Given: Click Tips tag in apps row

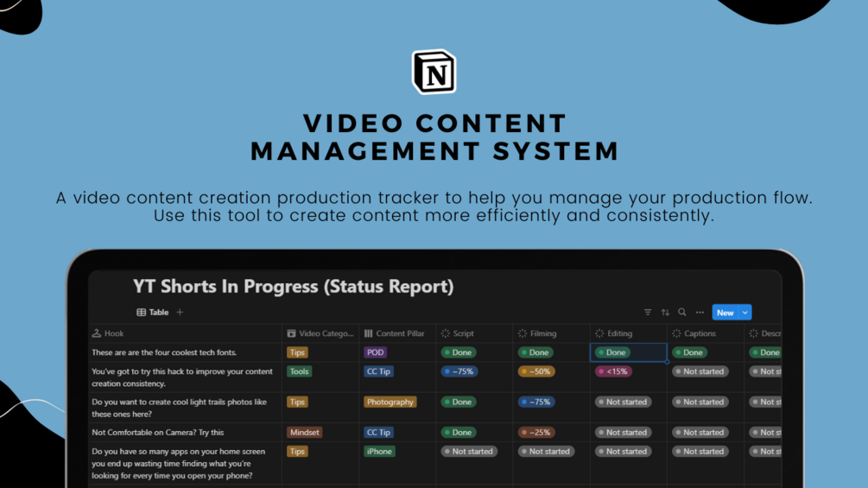Looking at the screenshot, I should click(297, 451).
